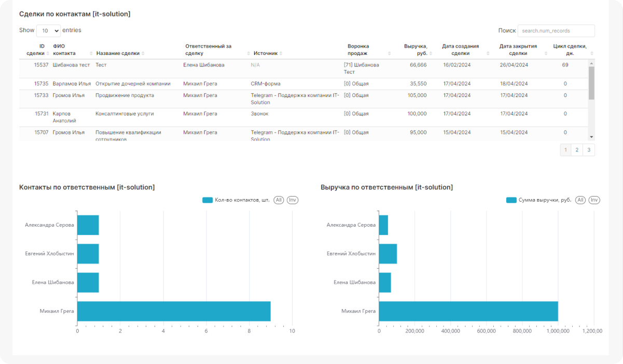623x364 pixels.
Task: Click the table scrollbar down arrow
Action: (x=591, y=137)
